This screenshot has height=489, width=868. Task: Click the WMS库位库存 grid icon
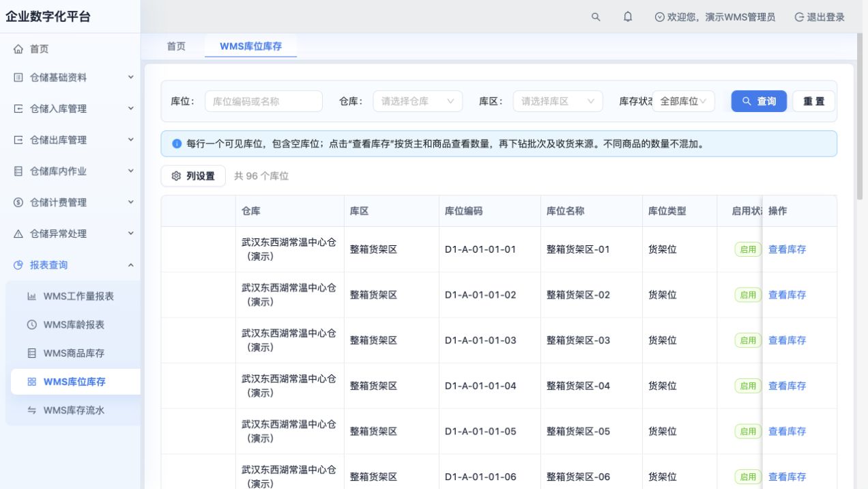pyautogui.click(x=31, y=382)
